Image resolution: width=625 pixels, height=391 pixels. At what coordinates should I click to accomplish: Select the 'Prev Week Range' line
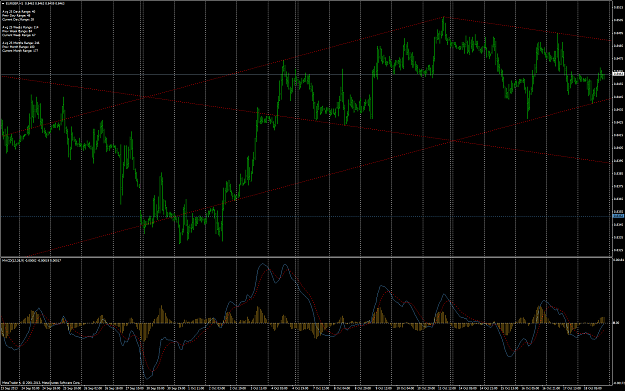(17, 31)
